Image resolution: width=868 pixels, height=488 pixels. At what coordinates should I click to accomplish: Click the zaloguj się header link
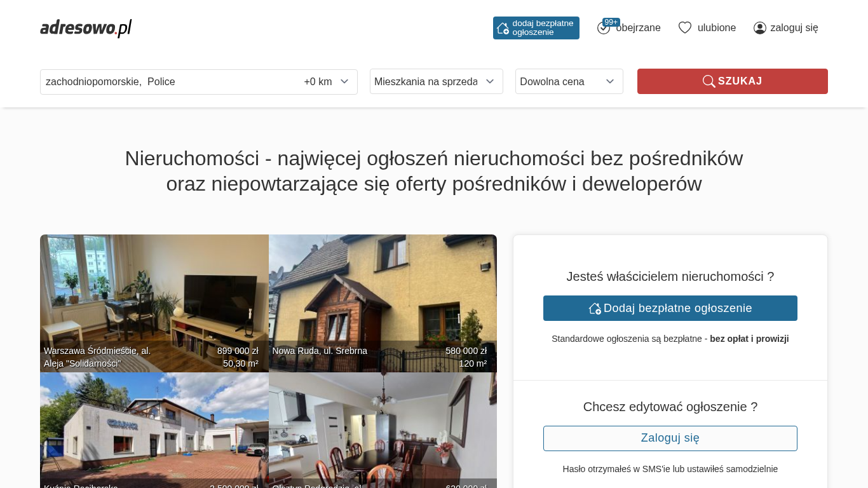coord(794,28)
